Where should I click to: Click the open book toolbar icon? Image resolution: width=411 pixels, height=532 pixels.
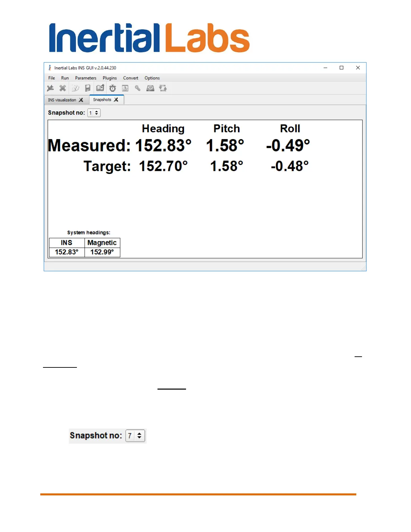(100, 88)
